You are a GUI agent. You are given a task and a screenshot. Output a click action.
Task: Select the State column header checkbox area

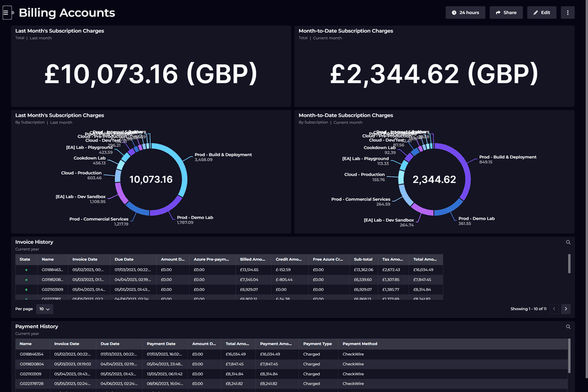[25, 259]
